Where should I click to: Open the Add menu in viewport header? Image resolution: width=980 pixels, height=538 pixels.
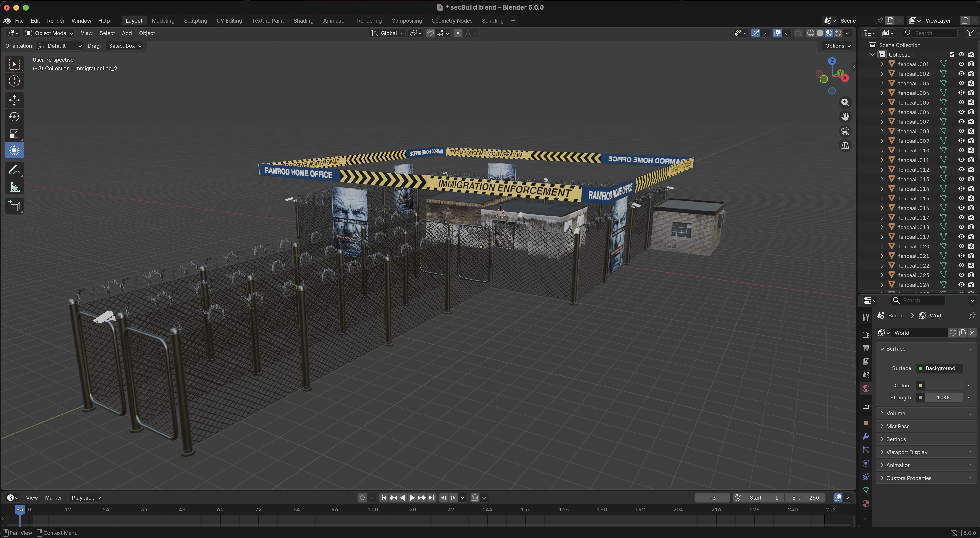(127, 33)
